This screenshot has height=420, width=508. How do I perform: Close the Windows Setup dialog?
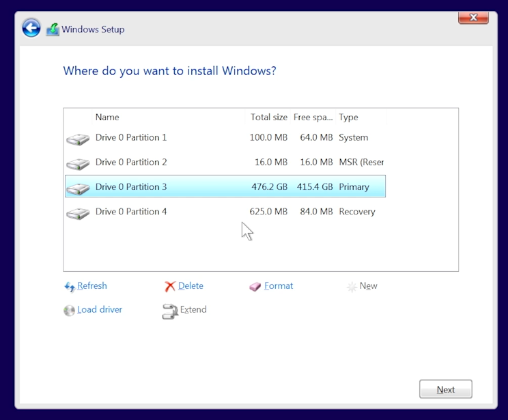click(473, 18)
